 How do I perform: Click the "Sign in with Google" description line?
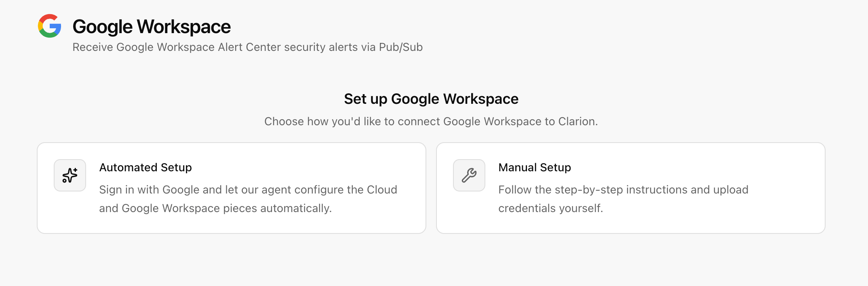pyautogui.click(x=248, y=189)
